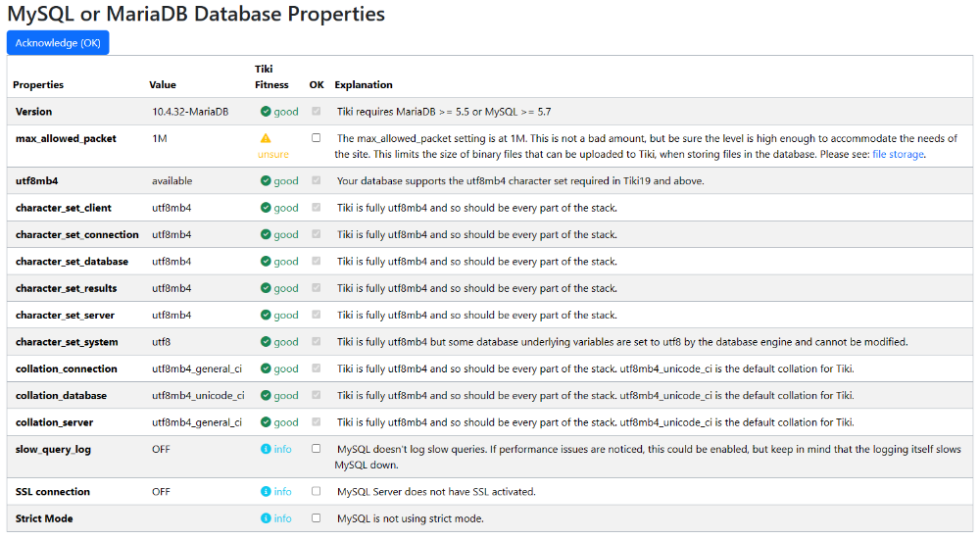The image size is (980, 540).
Task: Enable the SSL connection OK checkbox
Action: (x=317, y=491)
